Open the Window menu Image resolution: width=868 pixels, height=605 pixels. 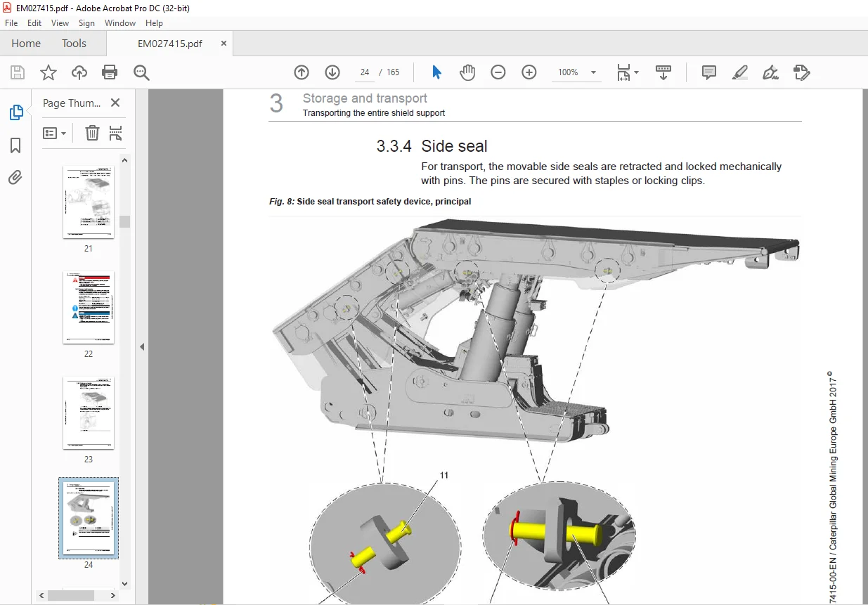pyautogui.click(x=120, y=23)
